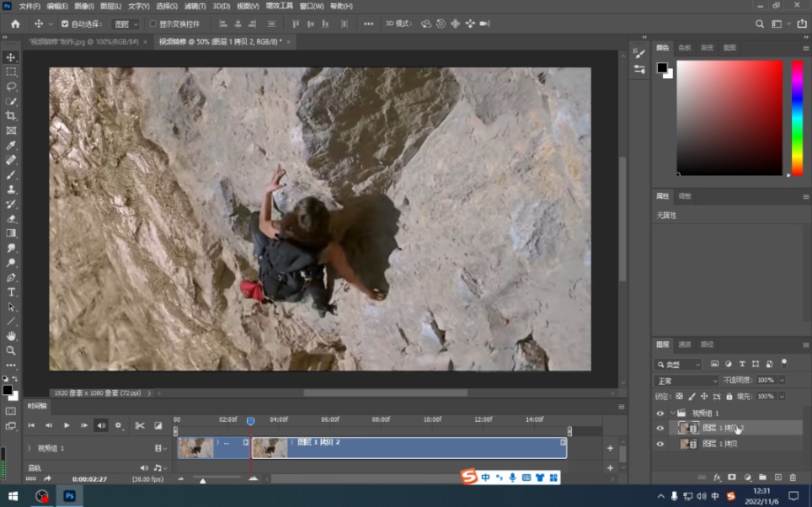The width and height of the screenshot is (812, 507).
Task: Play the timeline video
Action: tap(67, 425)
